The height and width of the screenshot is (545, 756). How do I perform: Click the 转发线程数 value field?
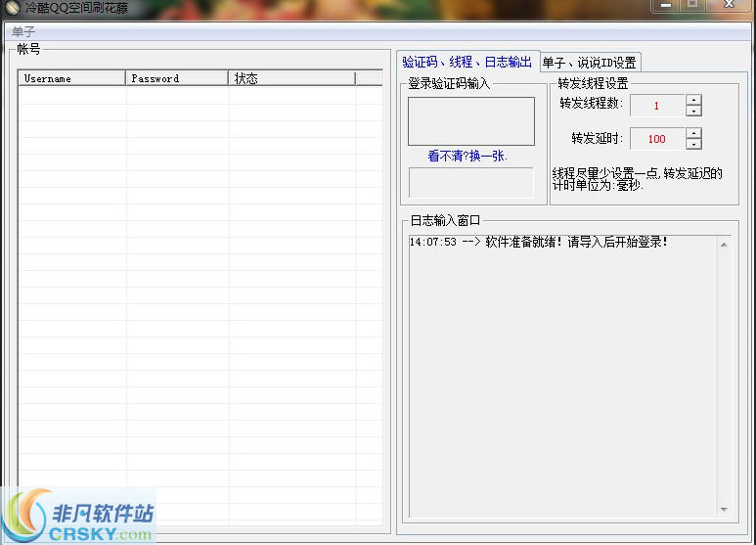[657, 106]
